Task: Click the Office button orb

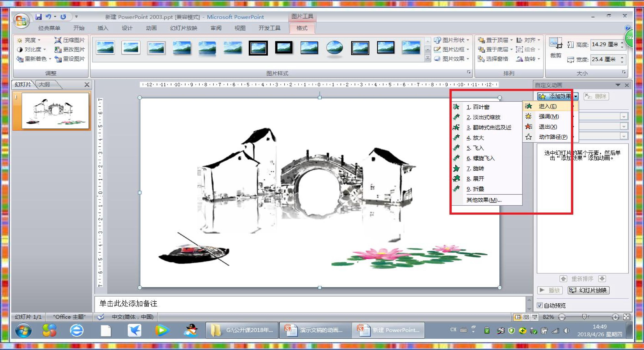Action: click(22, 20)
